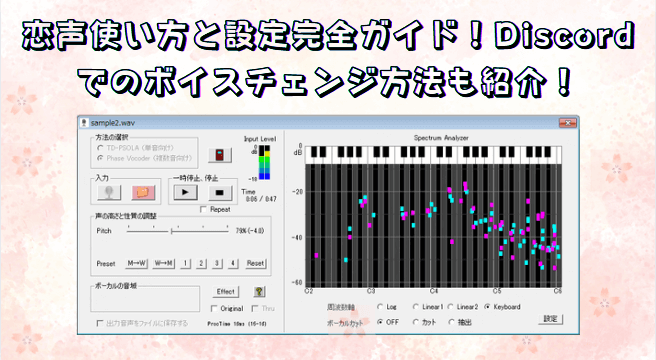Open audio file with folder button

point(144,193)
